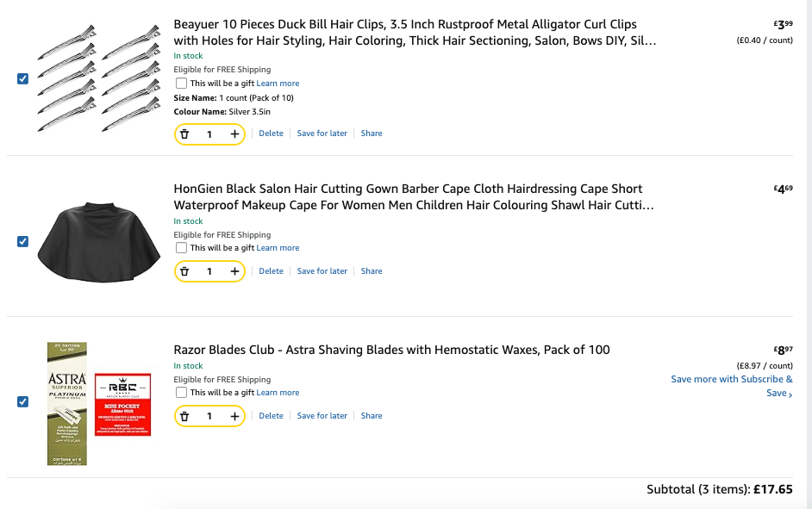Untick the Astra blades selection checkbox
This screenshot has height=509, width=812.
[22, 401]
